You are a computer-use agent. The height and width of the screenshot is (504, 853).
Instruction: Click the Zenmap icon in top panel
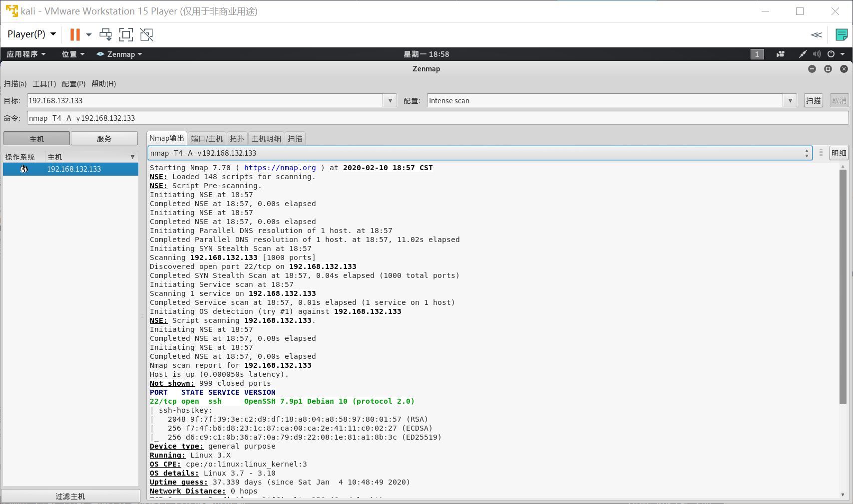[x=100, y=54]
